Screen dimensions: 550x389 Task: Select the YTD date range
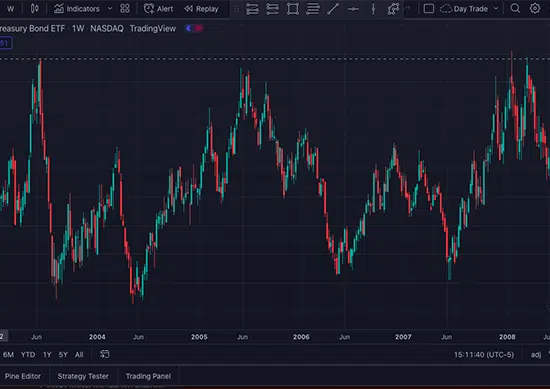pyautogui.click(x=28, y=355)
